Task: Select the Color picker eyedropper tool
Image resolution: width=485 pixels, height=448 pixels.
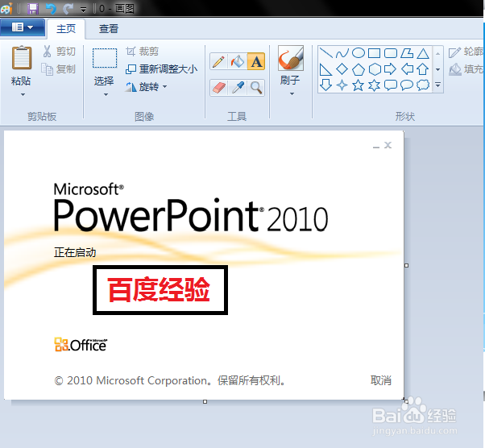Action: [x=237, y=88]
